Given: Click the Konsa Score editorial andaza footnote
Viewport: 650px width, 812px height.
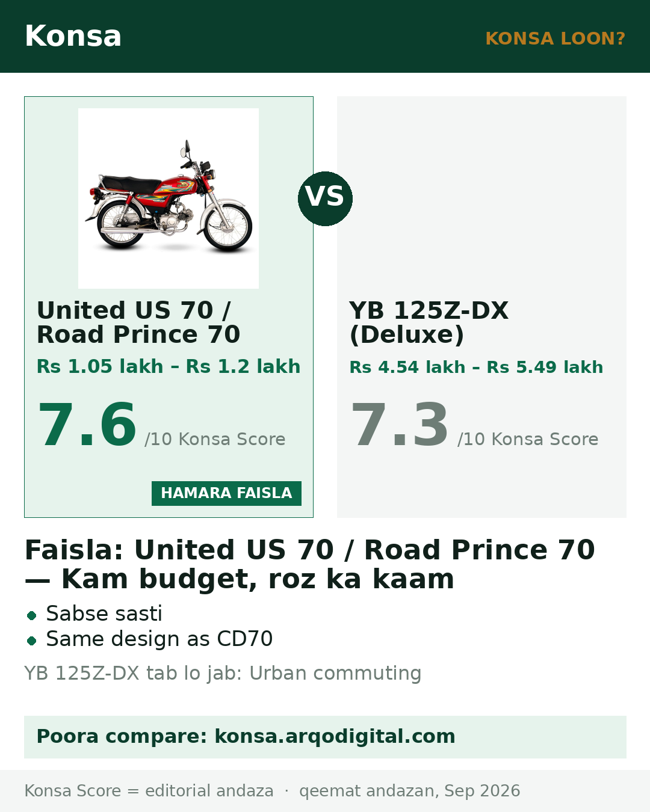Looking at the screenshot, I should click(149, 790).
